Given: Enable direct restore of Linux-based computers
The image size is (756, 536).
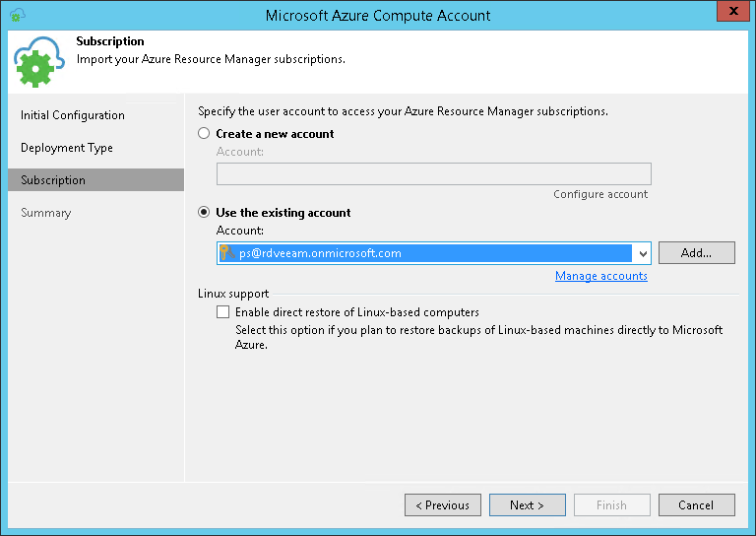Looking at the screenshot, I should point(222,312).
